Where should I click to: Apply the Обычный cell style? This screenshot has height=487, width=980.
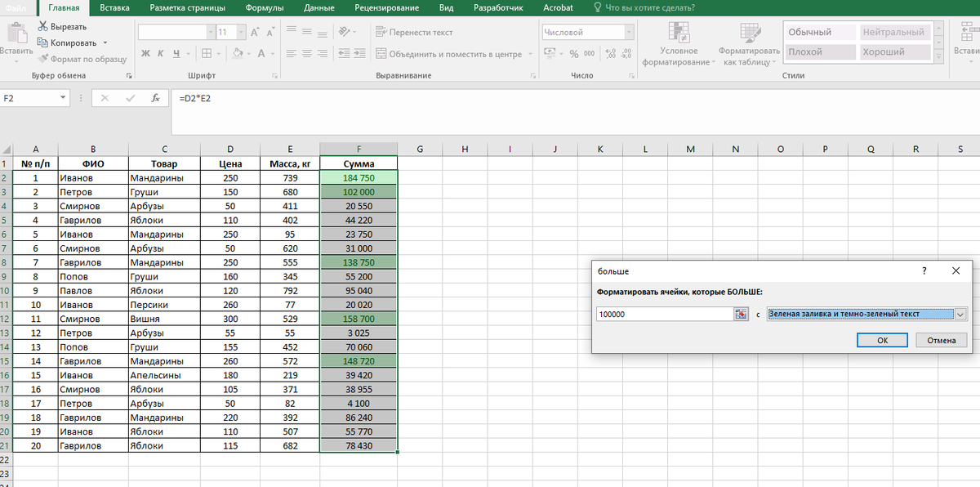821,32
